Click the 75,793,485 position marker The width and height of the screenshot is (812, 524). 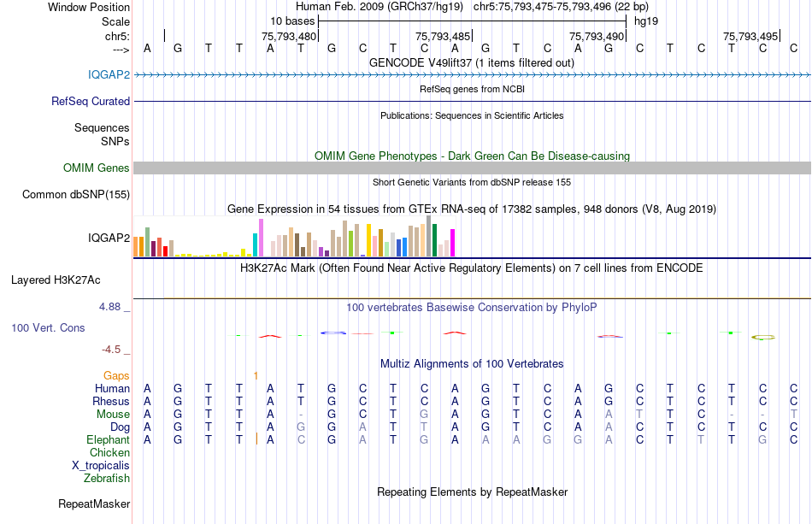pos(442,36)
